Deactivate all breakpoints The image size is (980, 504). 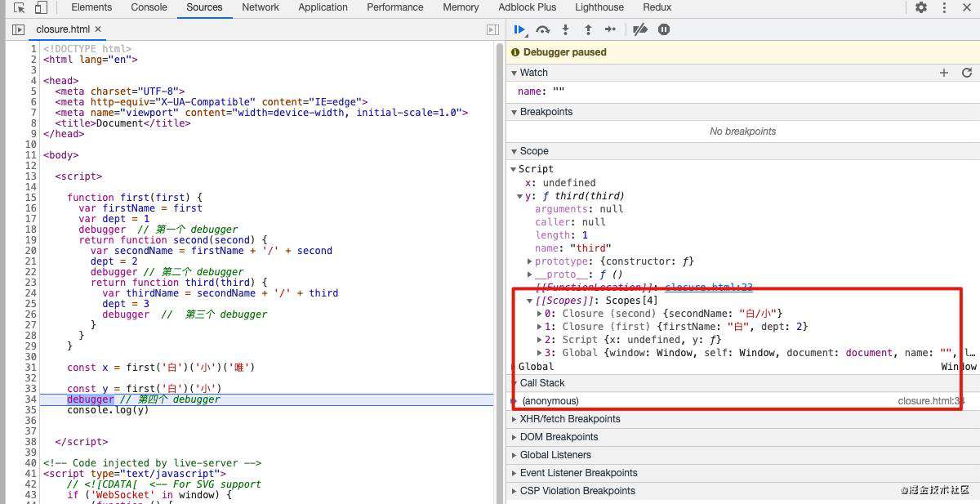[x=640, y=29]
